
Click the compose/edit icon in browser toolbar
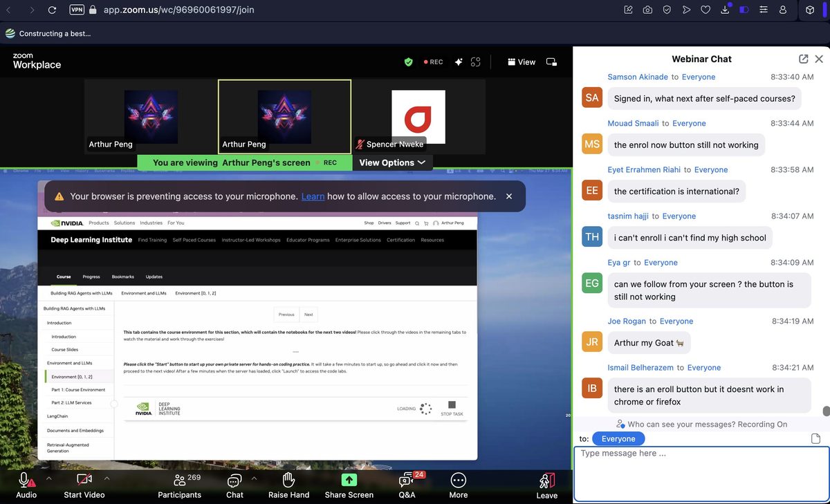tap(628, 10)
